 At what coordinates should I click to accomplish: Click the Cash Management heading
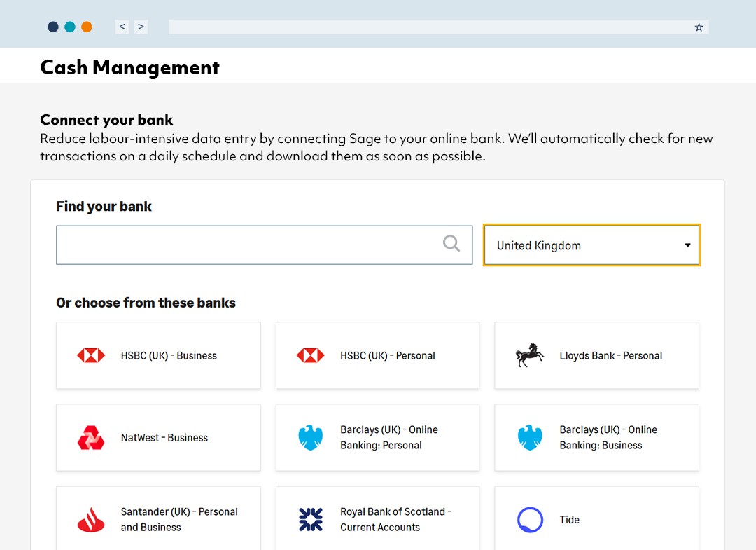pos(129,67)
